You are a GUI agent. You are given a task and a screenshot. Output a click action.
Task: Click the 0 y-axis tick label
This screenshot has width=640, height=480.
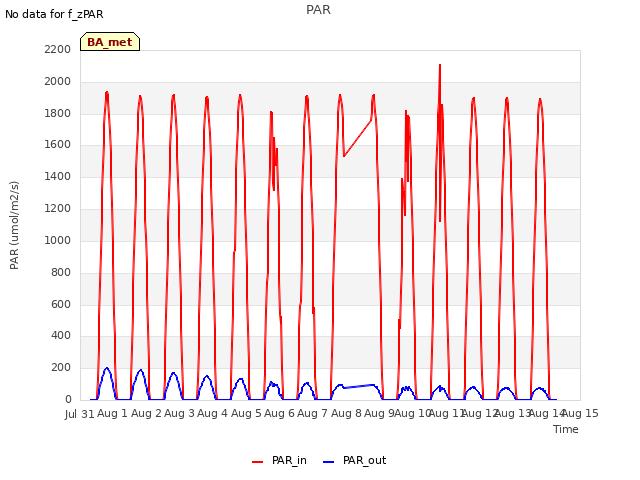pyautogui.click(x=68, y=400)
